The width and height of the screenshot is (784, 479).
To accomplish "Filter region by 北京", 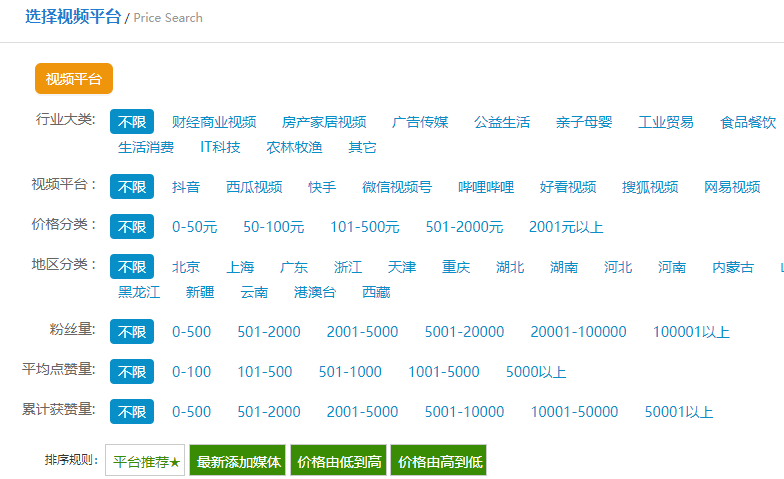I will click(x=186, y=267).
